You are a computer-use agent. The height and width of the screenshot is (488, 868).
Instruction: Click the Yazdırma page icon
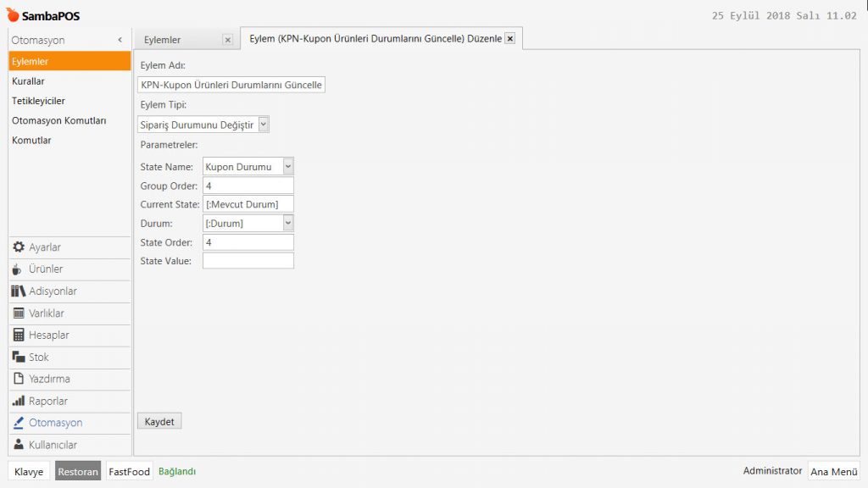pyautogui.click(x=19, y=379)
